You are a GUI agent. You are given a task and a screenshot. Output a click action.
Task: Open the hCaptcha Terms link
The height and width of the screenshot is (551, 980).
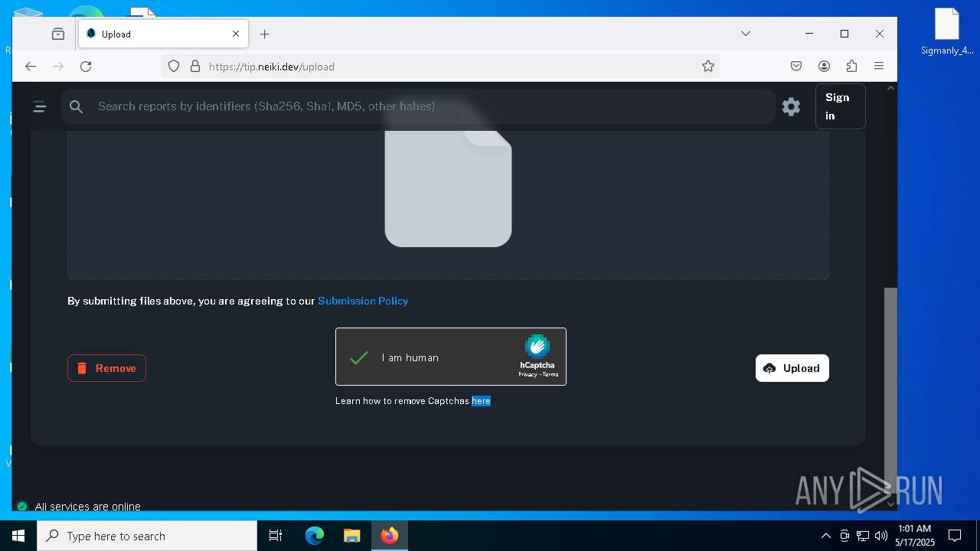pyautogui.click(x=550, y=374)
